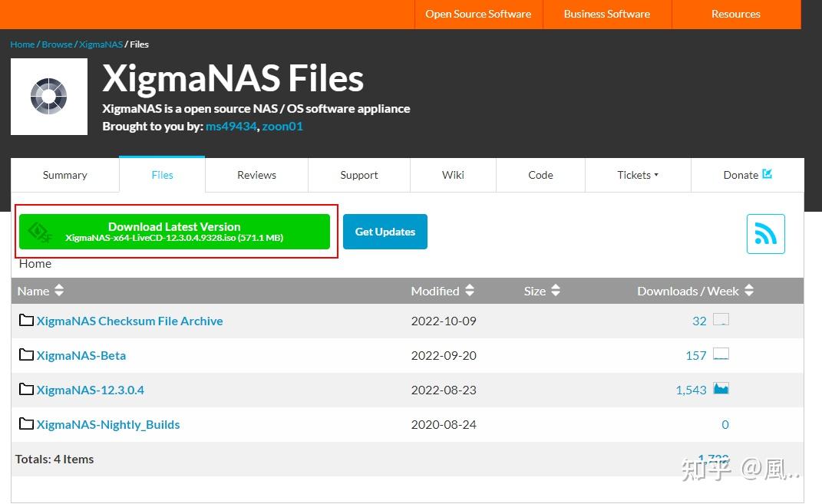Open the Wiki tab
This screenshot has height=504, width=822.
pyautogui.click(x=453, y=175)
